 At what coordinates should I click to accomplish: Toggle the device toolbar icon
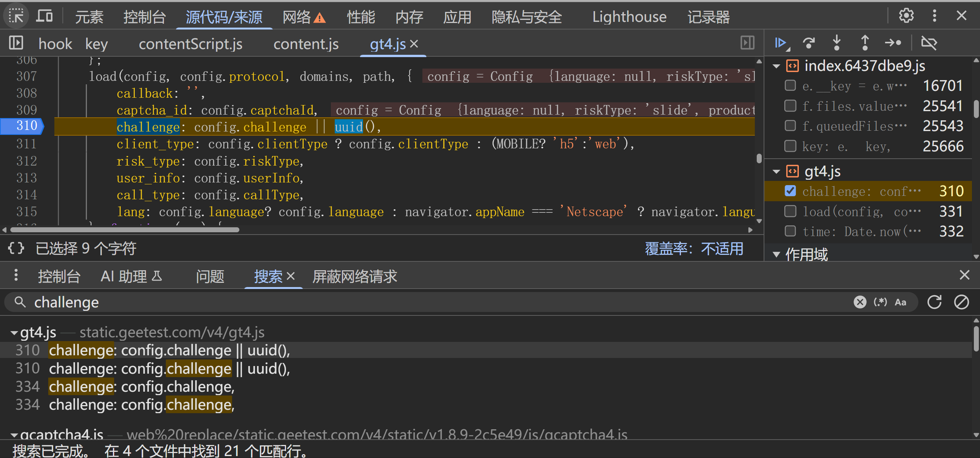click(44, 16)
